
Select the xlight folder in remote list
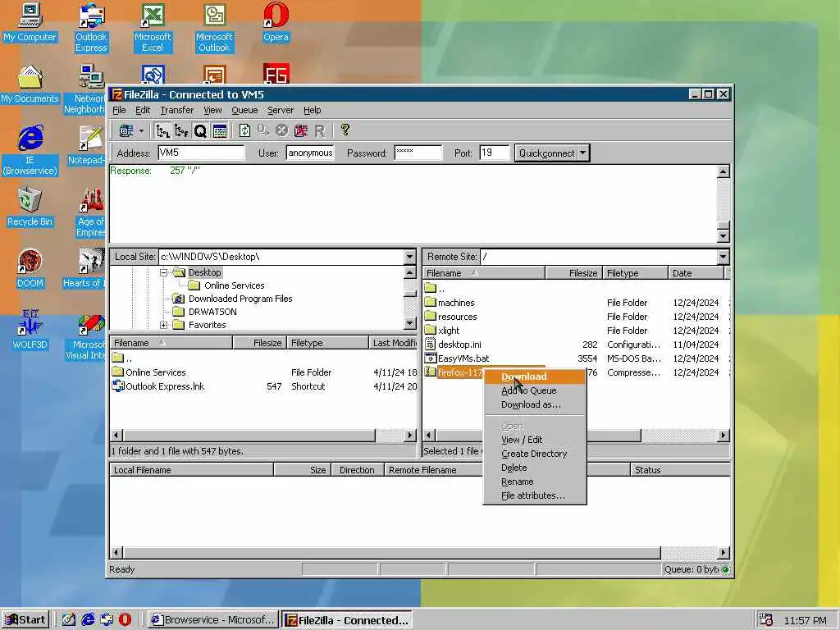point(449,331)
